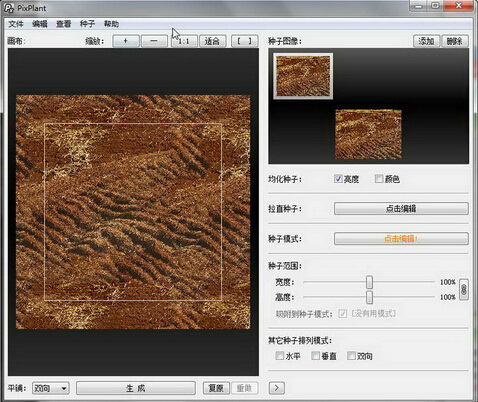
Task: Toggle the width-height link chain icon
Action: coord(463,290)
